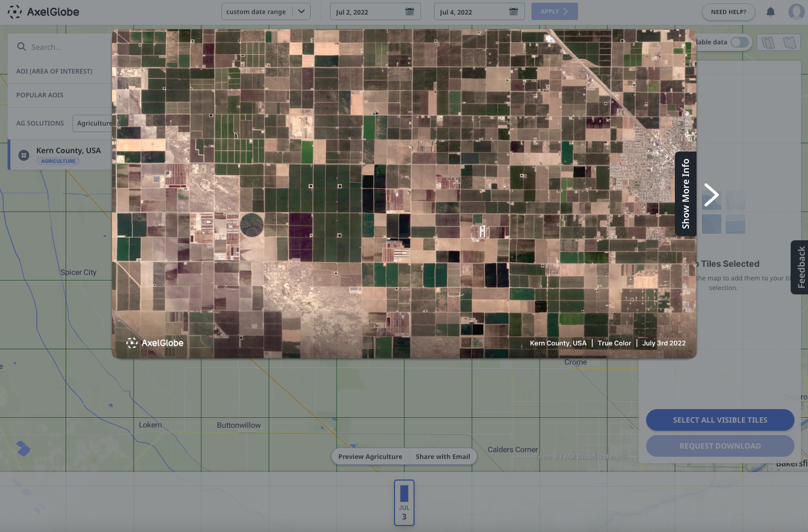Open the Popular AOIs section
The image size is (808, 532).
click(40, 95)
